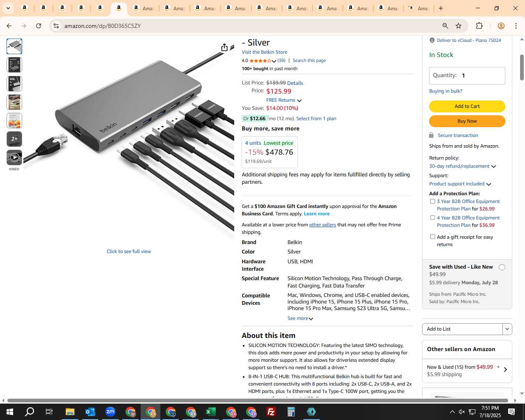Screen dimensions: 525x420
Task: Open FileZilla from the taskbar
Action: click(271, 412)
